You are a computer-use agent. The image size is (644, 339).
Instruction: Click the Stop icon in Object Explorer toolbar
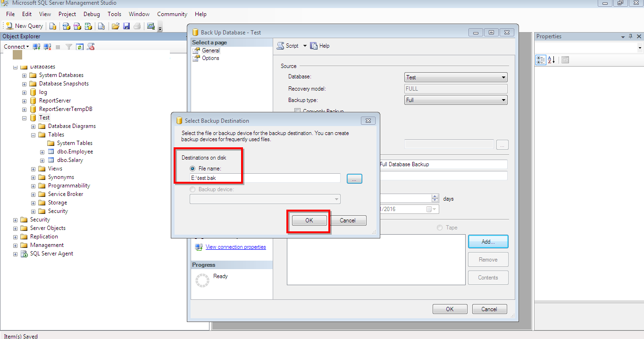pos(58,47)
